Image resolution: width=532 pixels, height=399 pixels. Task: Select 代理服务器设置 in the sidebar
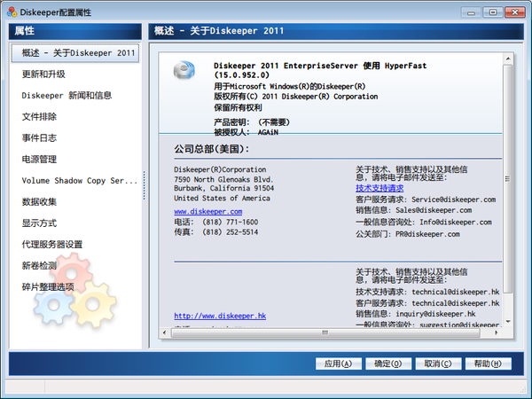coord(52,245)
